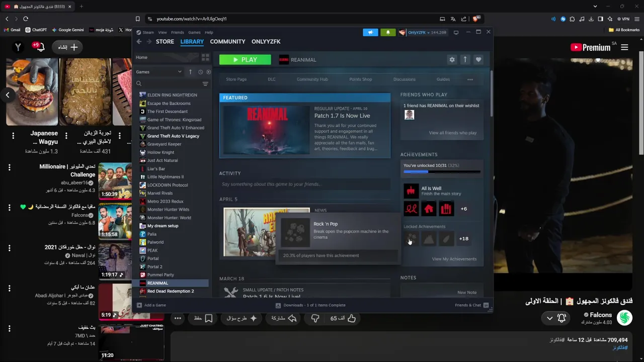
Task: Open the Discussions link
Action: [x=405, y=79]
